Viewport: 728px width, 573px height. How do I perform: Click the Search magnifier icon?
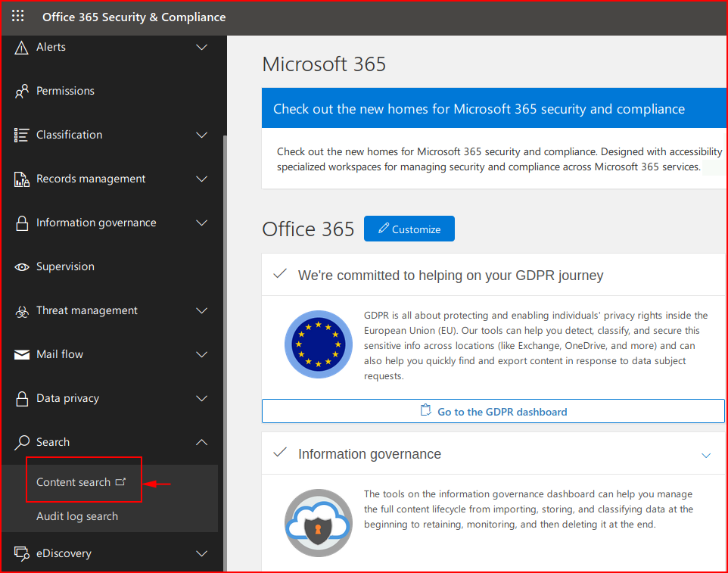click(21, 443)
